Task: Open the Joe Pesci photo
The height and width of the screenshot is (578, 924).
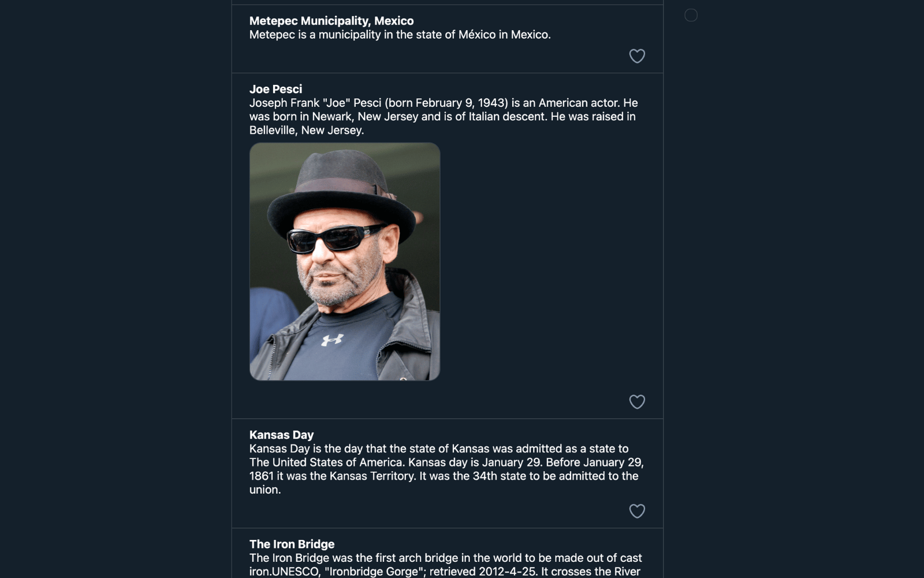Action: 345,261
